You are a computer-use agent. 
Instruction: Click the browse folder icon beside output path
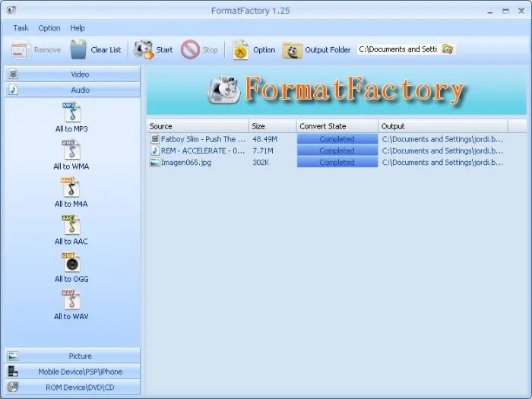[x=448, y=49]
